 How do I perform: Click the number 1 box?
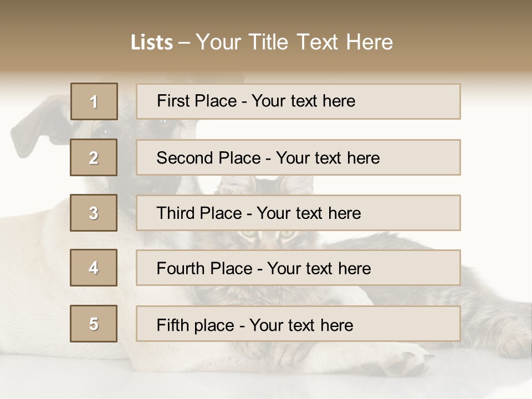click(x=94, y=101)
